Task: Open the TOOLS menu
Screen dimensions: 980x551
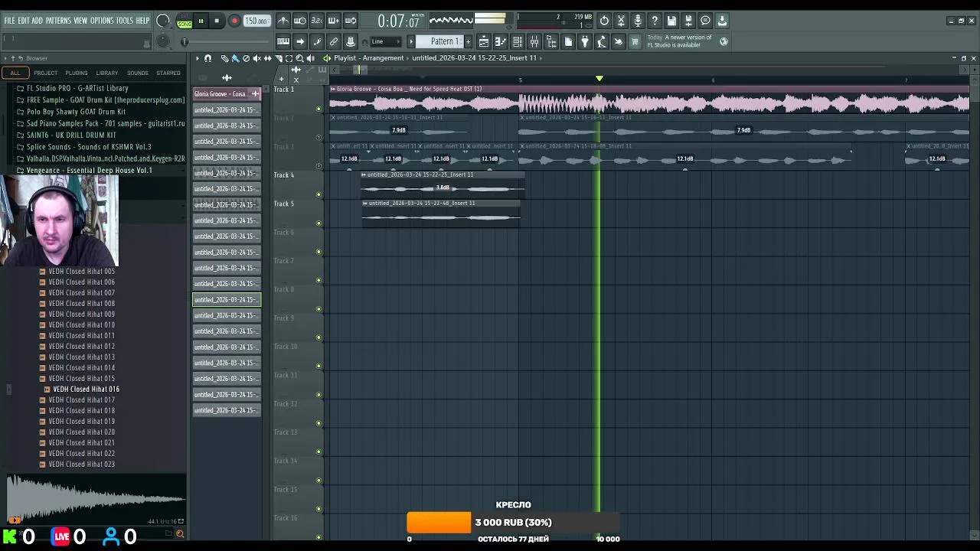Action: (125, 21)
